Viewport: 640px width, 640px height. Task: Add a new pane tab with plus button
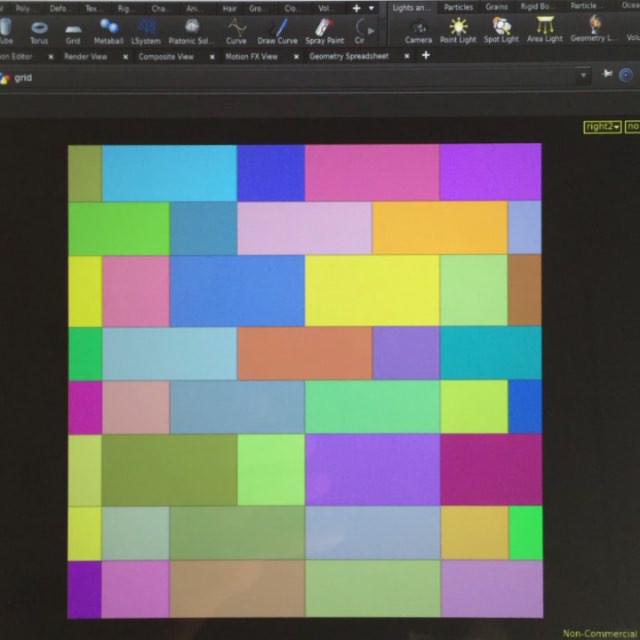(x=426, y=56)
